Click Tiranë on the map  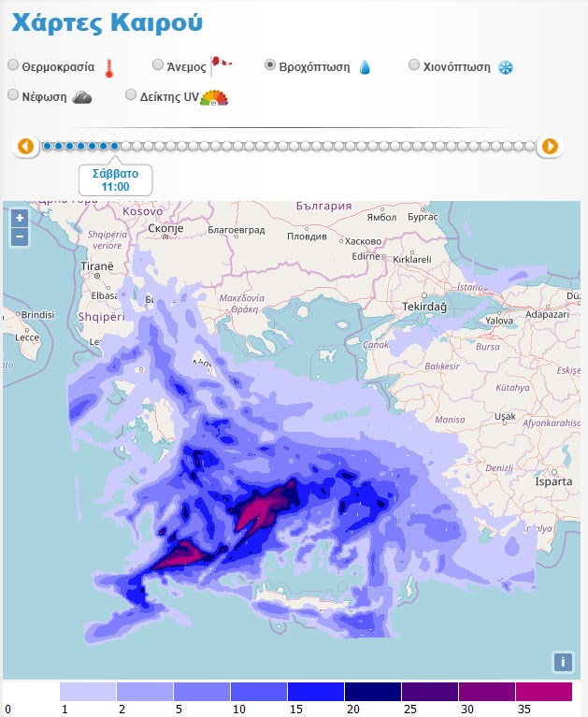click(97, 266)
